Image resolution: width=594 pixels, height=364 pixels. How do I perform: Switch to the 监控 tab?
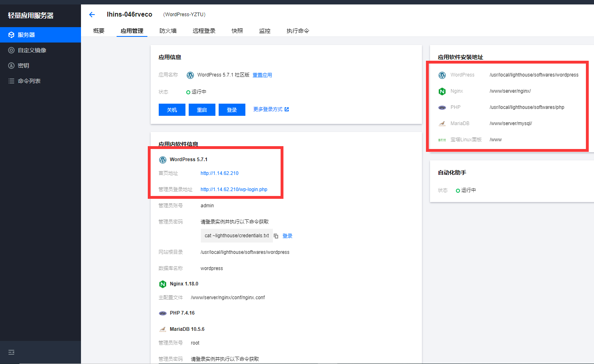pyautogui.click(x=265, y=31)
